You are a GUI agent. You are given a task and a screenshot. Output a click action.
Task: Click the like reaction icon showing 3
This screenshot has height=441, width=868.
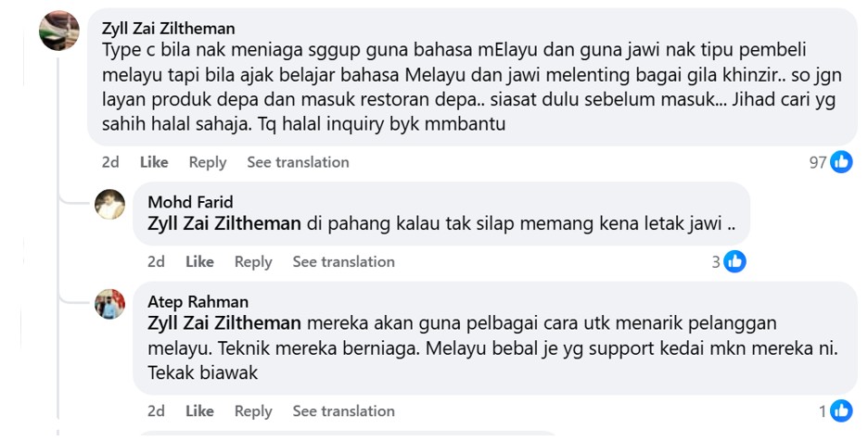pos(734,262)
